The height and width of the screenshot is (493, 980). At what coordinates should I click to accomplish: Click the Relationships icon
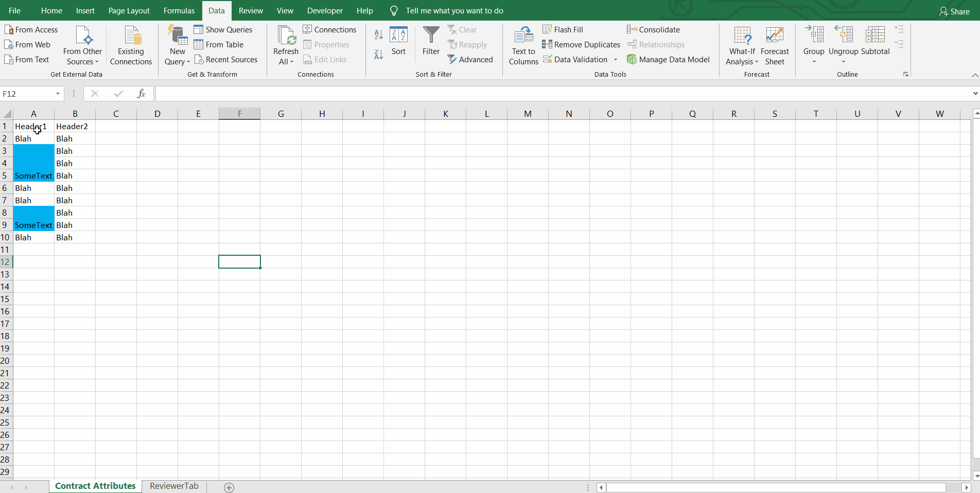[x=656, y=44]
